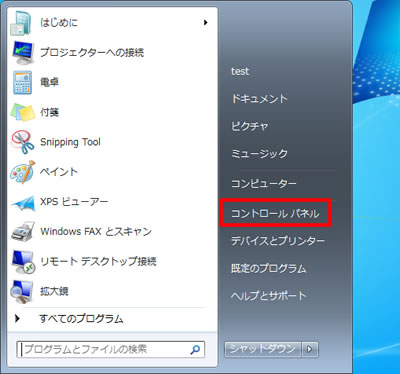Open ドキュメント in the right pane
Screen dimensions: 400x374
point(259,99)
